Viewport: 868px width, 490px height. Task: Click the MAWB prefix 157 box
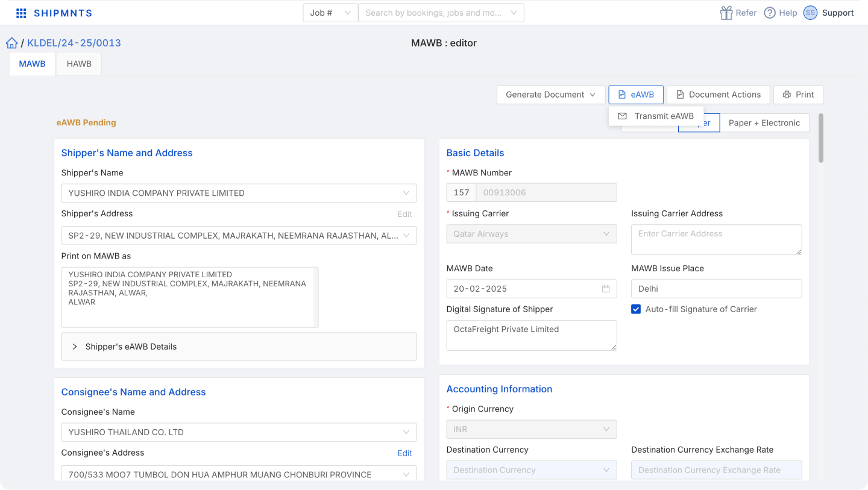(461, 192)
